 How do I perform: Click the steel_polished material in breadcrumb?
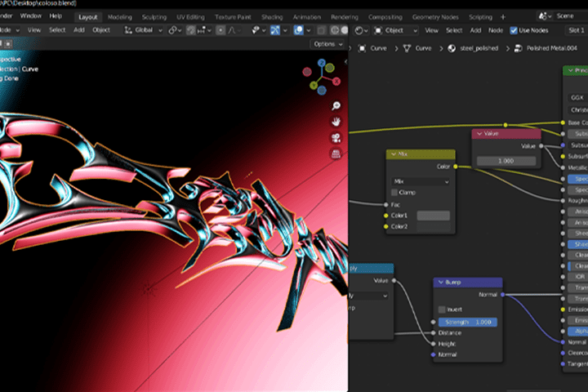pyautogui.click(x=479, y=48)
